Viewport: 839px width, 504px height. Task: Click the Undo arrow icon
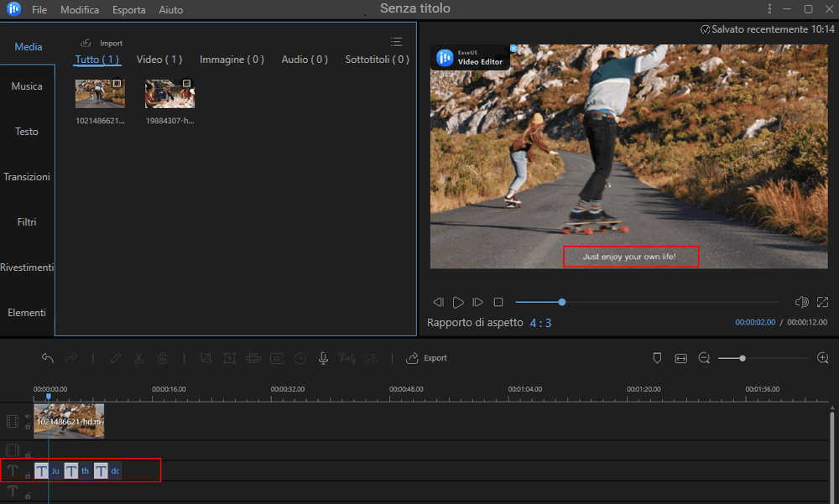coord(48,358)
